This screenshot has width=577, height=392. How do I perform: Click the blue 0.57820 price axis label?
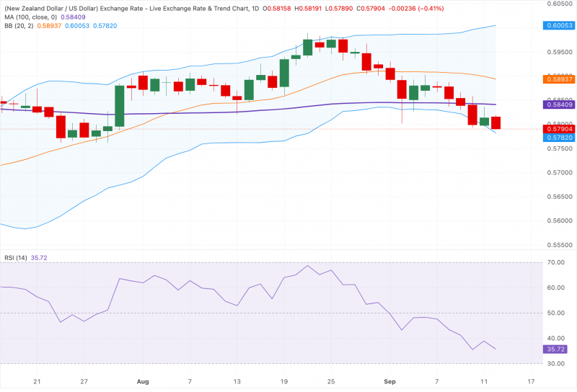point(560,138)
